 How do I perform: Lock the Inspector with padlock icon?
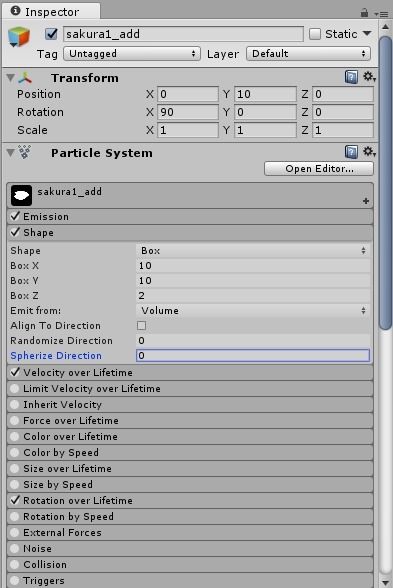pos(364,13)
